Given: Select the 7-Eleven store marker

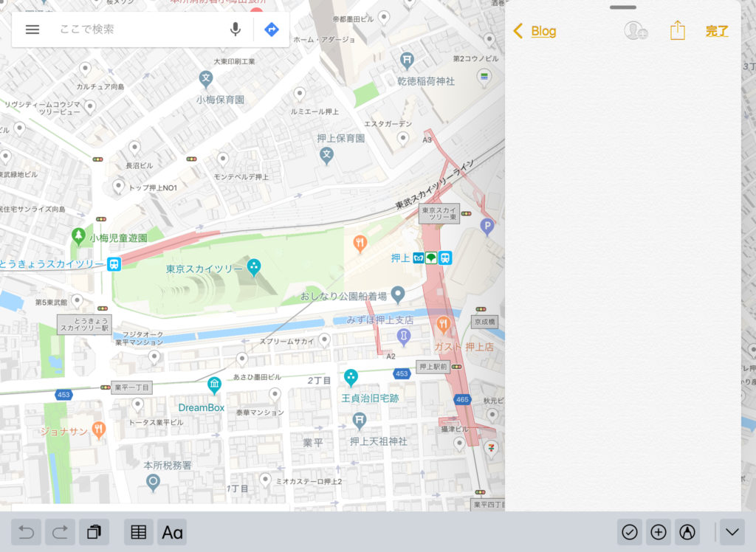Looking at the screenshot, I should click(x=491, y=449).
